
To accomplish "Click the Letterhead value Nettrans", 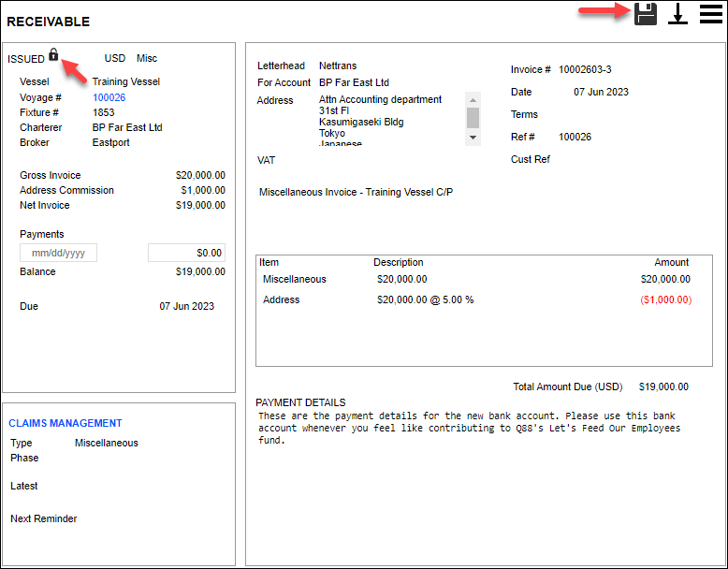I will (x=338, y=66).
